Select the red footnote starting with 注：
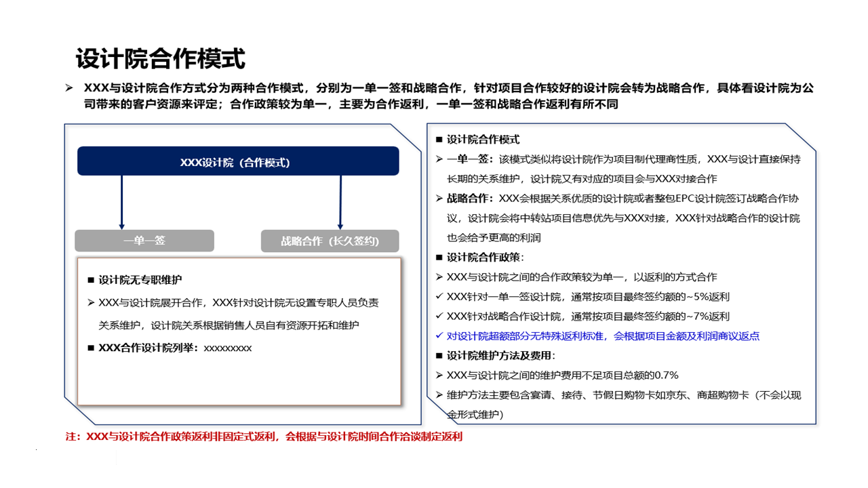The image size is (868, 488). [264, 437]
